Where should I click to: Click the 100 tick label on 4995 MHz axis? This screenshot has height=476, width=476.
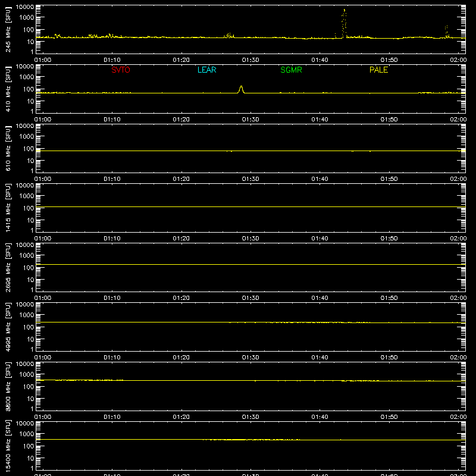coord(29,327)
